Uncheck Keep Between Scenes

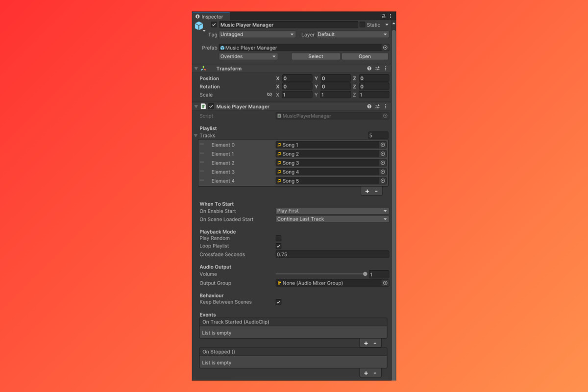click(x=278, y=302)
